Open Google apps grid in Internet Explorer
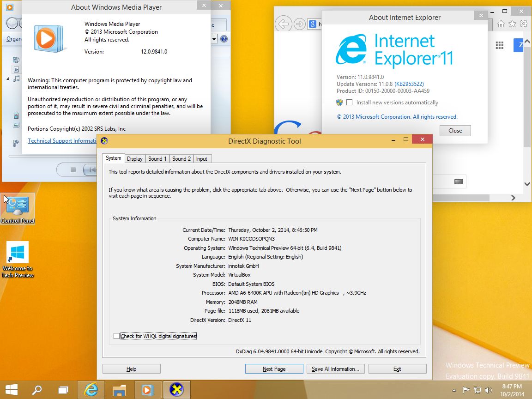This screenshot has width=532, height=399. pos(499,45)
